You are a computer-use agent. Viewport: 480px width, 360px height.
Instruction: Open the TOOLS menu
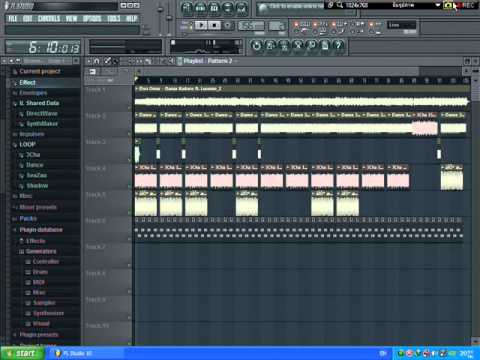pyautogui.click(x=114, y=18)
